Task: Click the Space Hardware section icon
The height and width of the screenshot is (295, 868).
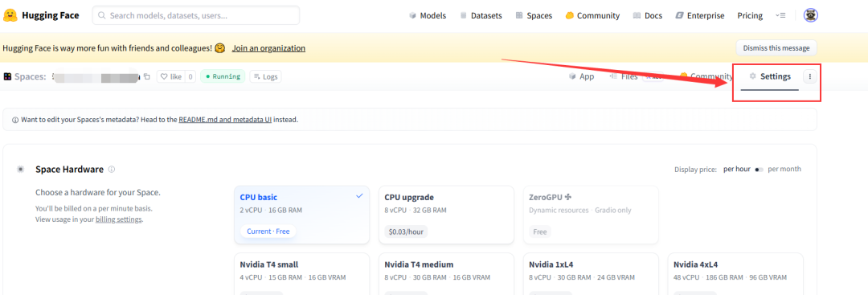Action: click(20, 170)
